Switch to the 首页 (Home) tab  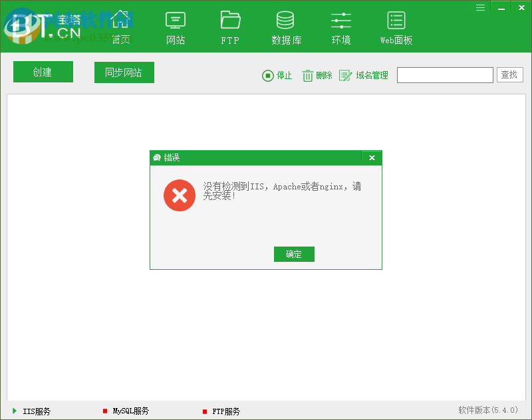tap(120, 27)
